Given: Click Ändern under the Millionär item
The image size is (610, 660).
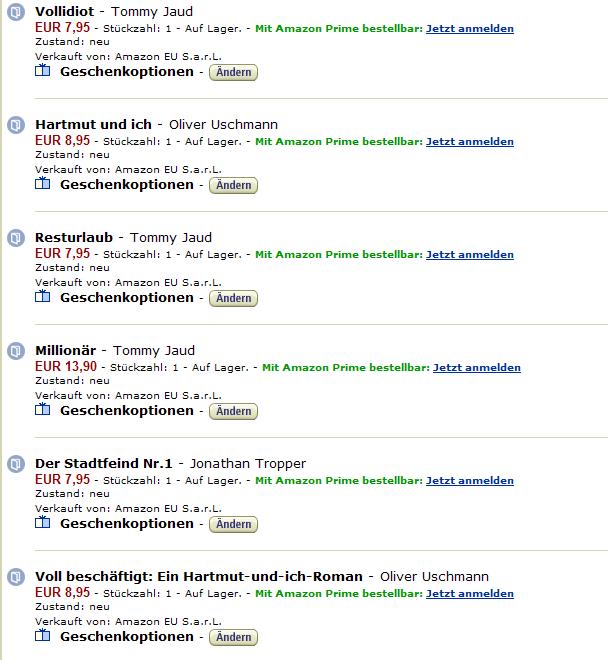Looking at the screenshot, I should (233, 411).
